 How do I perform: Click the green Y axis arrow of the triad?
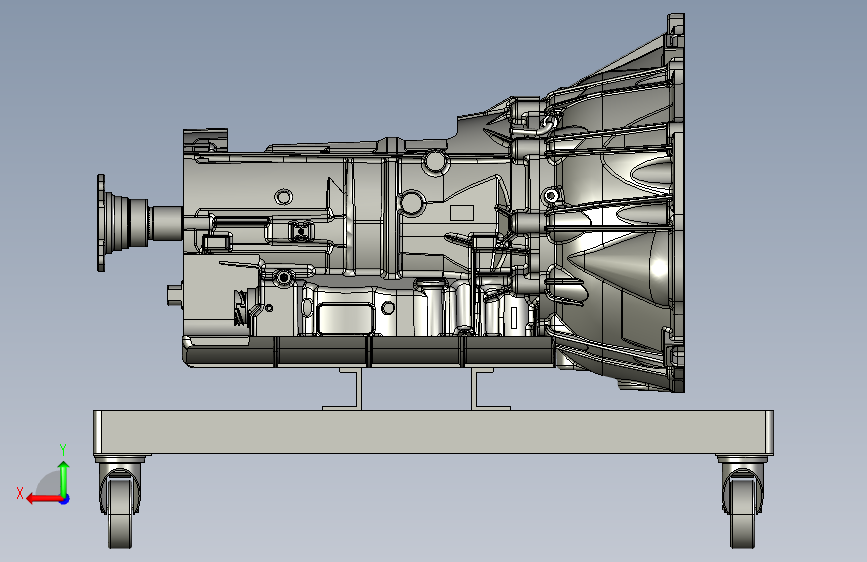tap(64, 479)
